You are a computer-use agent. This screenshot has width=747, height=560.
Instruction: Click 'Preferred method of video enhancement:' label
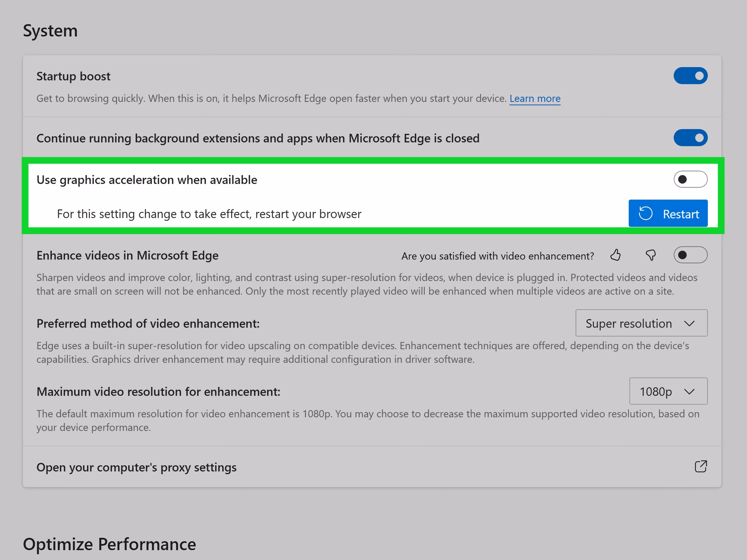point(148,324)
